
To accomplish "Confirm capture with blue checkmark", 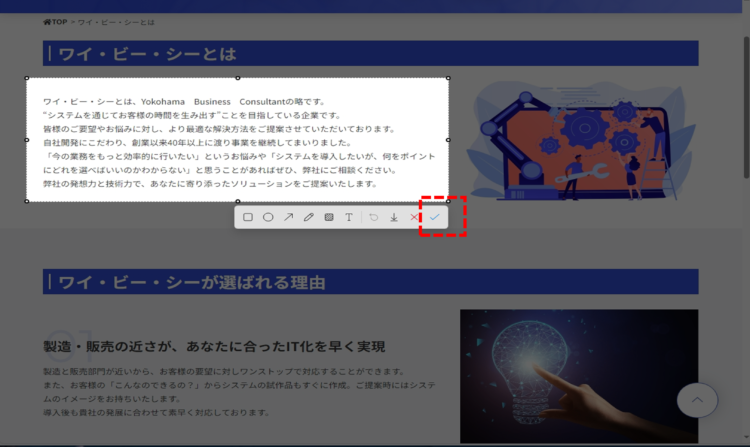I will pyautogui.click(x=434, y=217).
